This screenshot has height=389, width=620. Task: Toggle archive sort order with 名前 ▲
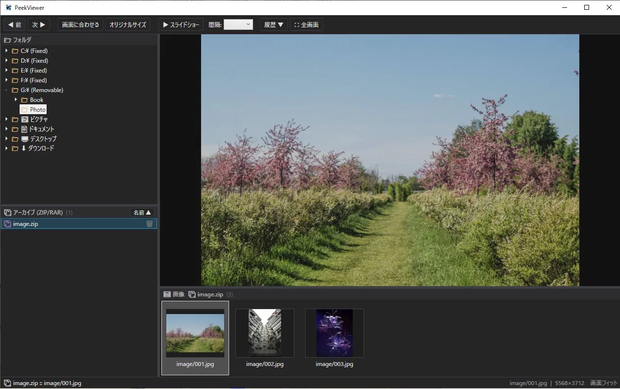(142, 213)
